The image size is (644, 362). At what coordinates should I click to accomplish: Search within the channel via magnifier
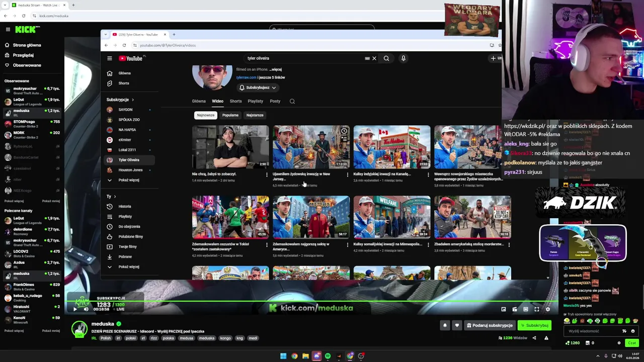pos(292,101)
